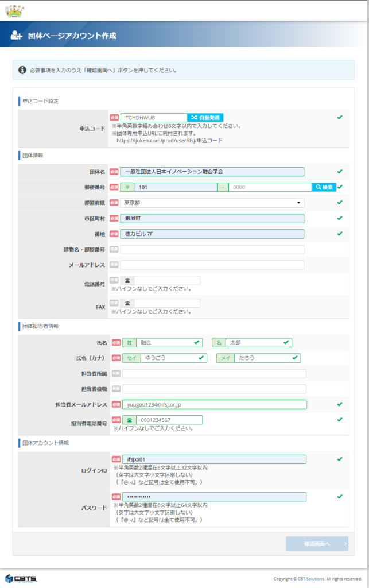369x588 pixels.
Task: Click the telephone icon in the FAX field
Action: coord(127,303)
